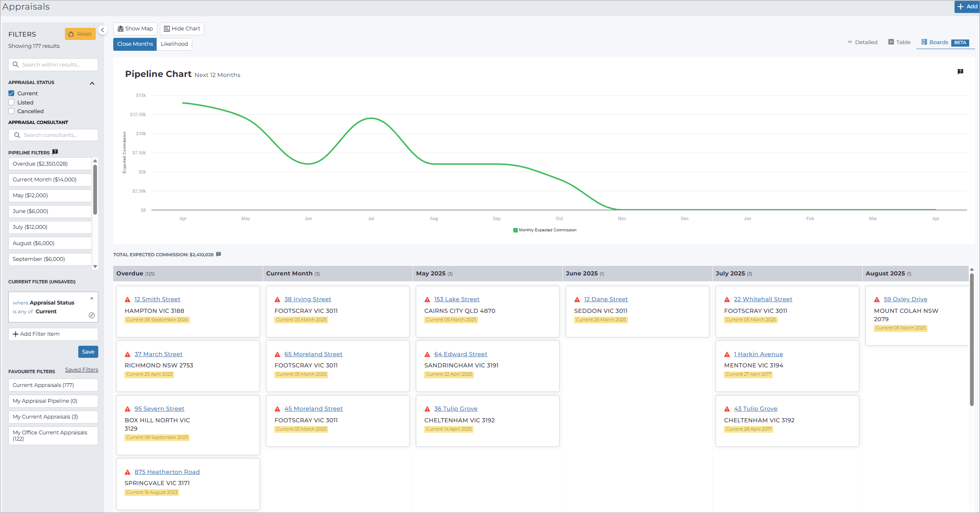Click the warning icon beside 59 Oxley Drive
This screenshot has width=980, height=513.
tap(877, 300)
